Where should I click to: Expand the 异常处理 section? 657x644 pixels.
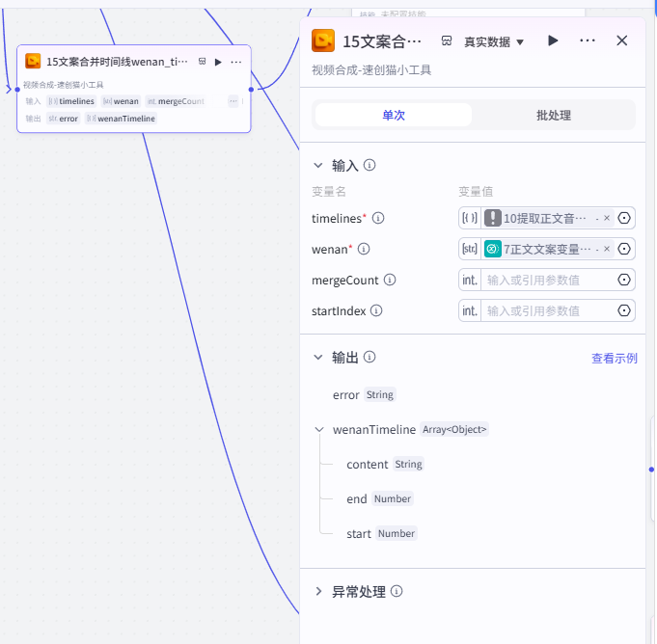click(x=318, y=591)
